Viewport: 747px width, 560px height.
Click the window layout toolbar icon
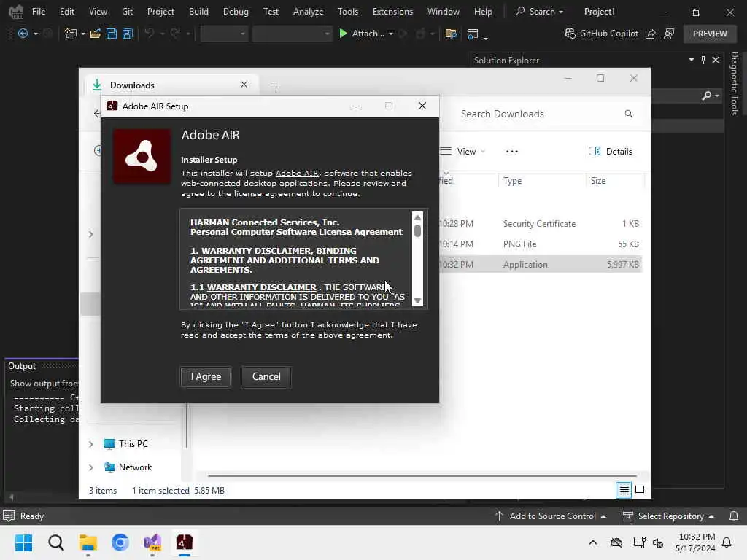pyautogui.click(x=473, y=34)
